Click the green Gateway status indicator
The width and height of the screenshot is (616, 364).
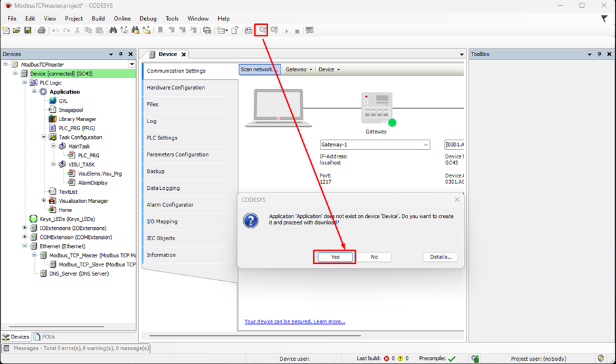point(392,122)
